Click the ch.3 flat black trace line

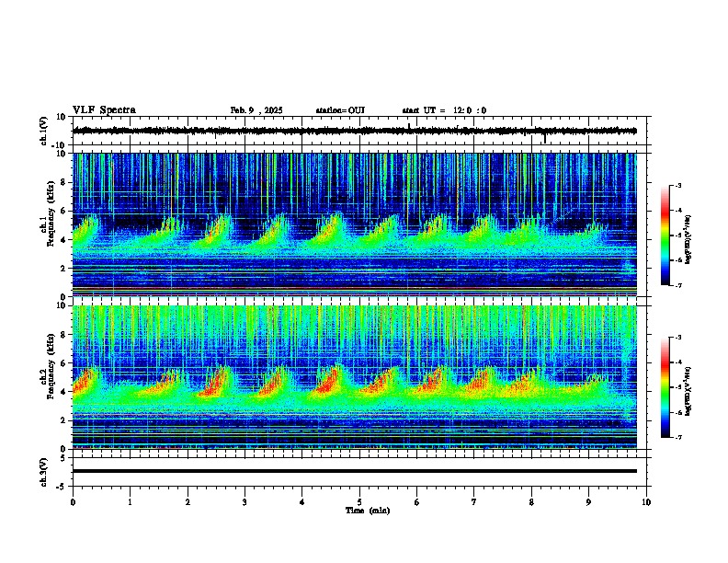(355, 471)
